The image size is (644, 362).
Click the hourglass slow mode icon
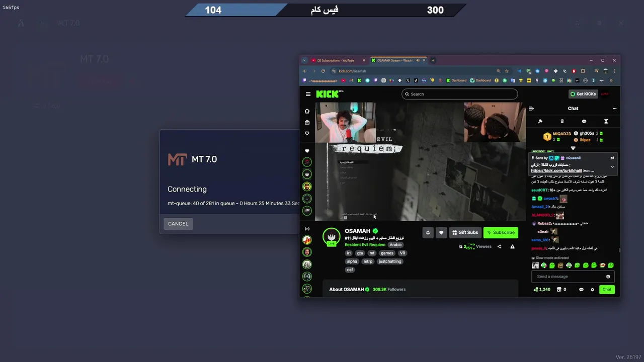(x=606, y=121)
